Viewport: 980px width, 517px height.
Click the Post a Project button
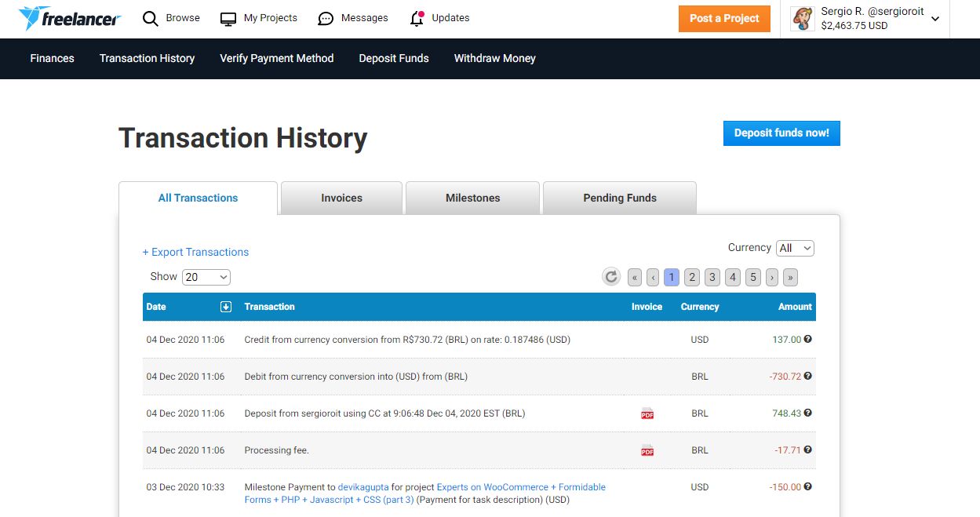click(x=724, y=19)
